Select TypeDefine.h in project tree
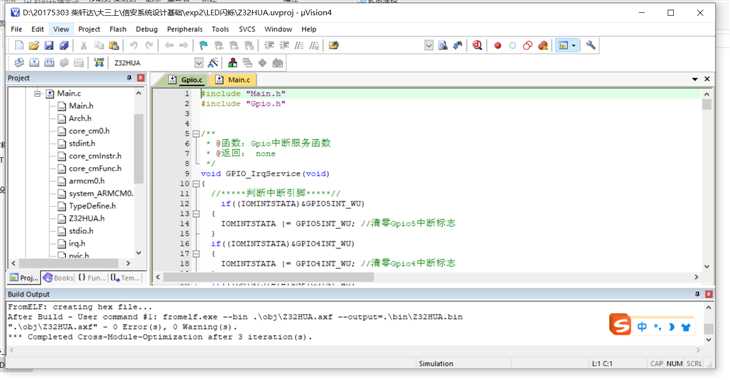730x380 pixels. [x=92, y=205]
